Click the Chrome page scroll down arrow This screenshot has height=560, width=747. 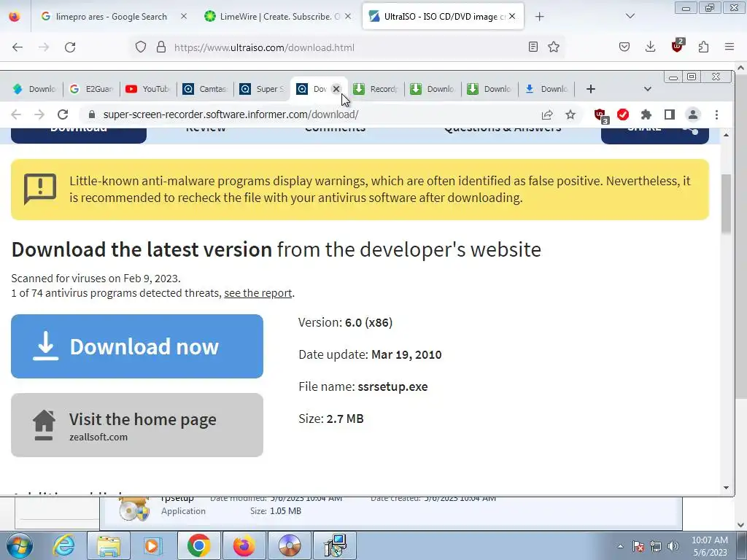click(726, 488)
